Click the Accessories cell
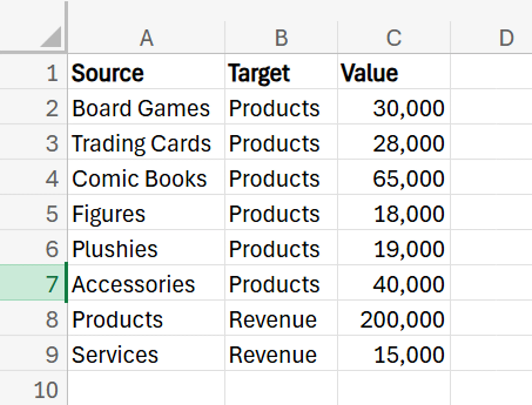This screenshot has height=405, width=532. coord(146,283)
